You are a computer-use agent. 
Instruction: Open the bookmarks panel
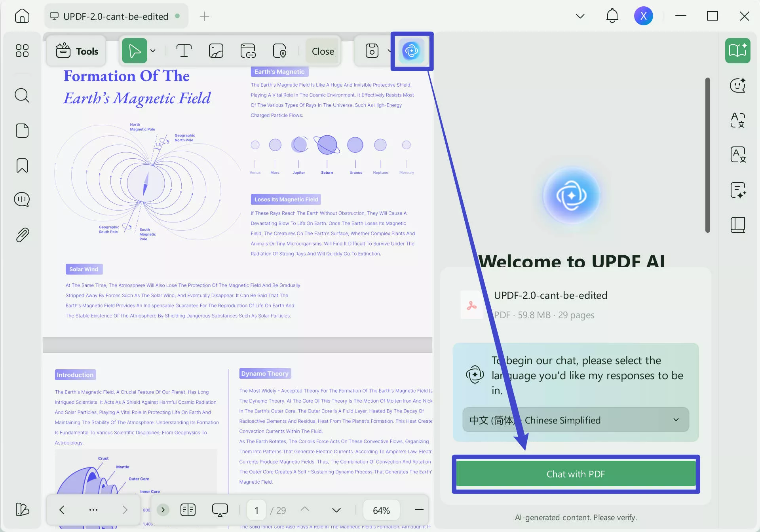[22, 165]
